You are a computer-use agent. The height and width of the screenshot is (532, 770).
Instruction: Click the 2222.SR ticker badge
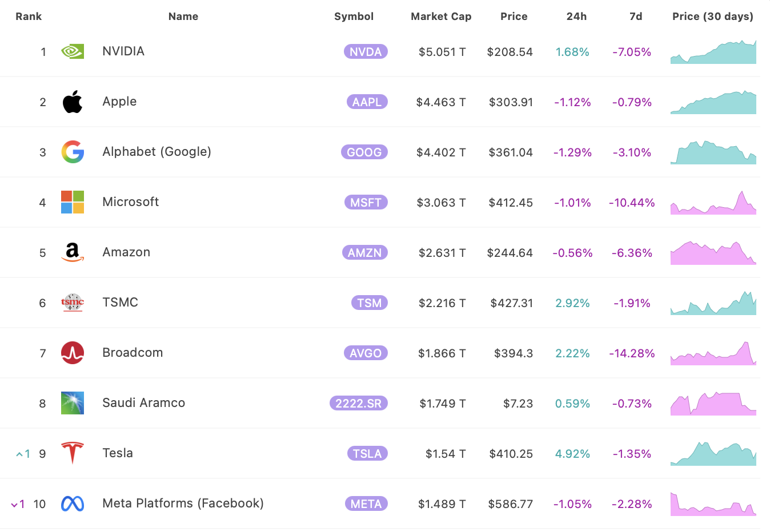point(359,404)
